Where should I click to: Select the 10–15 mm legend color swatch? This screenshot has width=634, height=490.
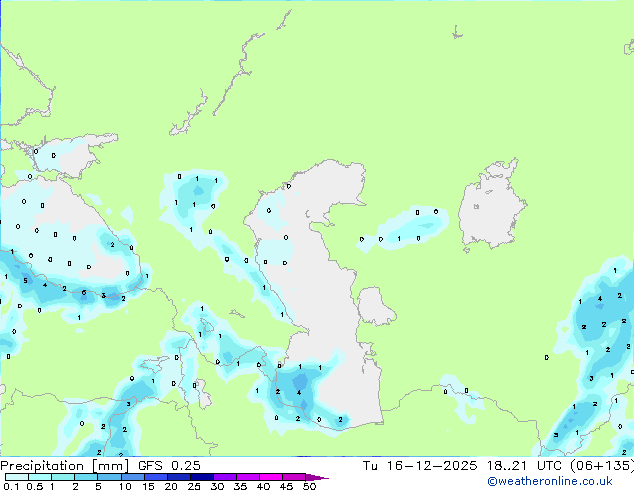click(132, 477)
